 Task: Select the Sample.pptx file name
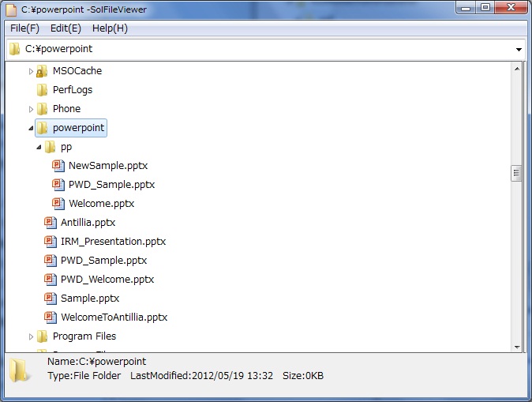(90, 299)
